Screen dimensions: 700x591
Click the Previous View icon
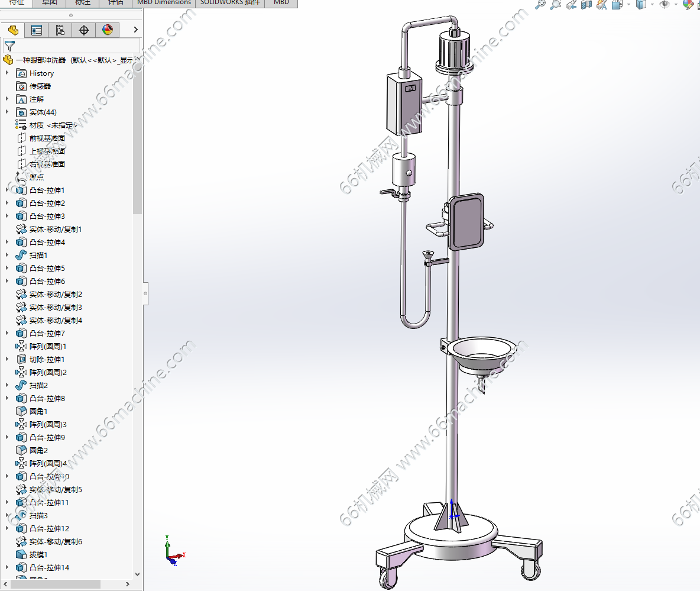pyautogui.click(x=571, y=5)
